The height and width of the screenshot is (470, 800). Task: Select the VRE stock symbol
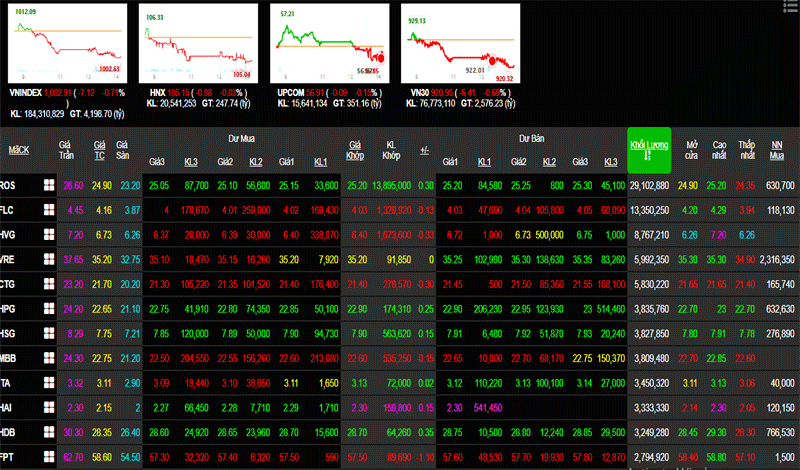7,259
